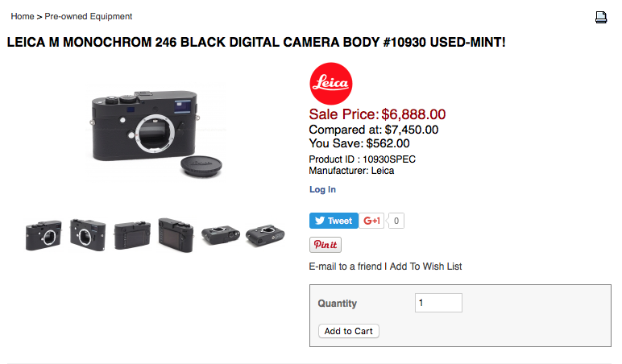Image resolution: width=622 pixels, height=364 pixels.
Task: Select the fourth angled rear LCD thumbnail
Action: tap(176, 235)
